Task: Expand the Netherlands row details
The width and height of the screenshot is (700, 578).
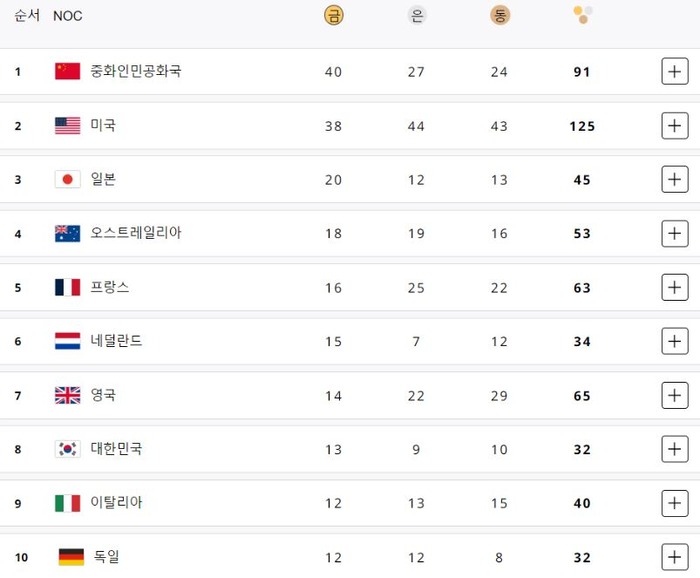Action: (x=675, y=341)
